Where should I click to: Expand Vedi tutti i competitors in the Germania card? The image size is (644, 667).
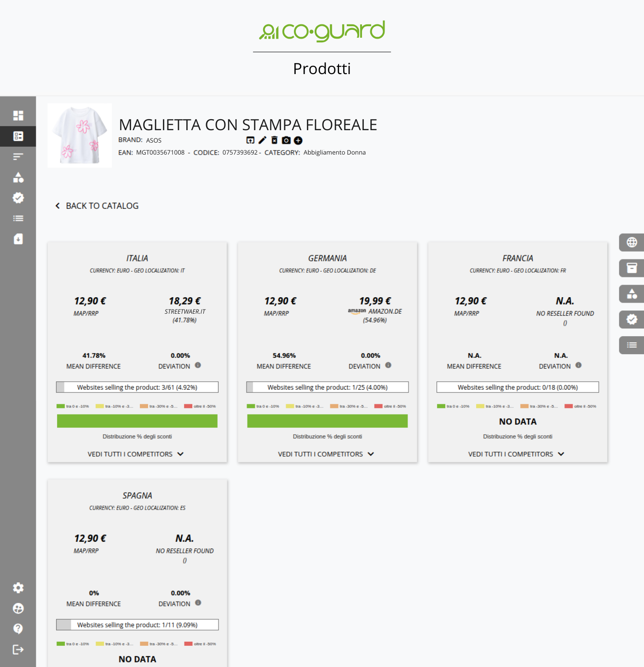pos(326,454)
